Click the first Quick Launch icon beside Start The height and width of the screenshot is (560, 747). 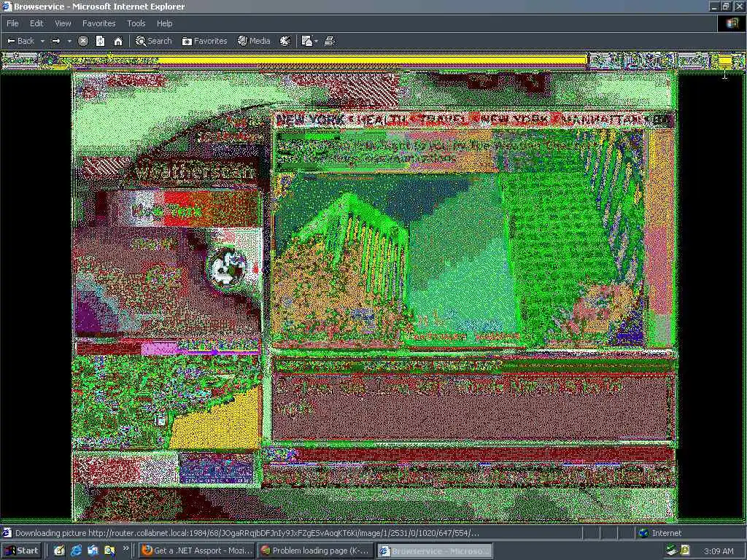click(59, 551)
